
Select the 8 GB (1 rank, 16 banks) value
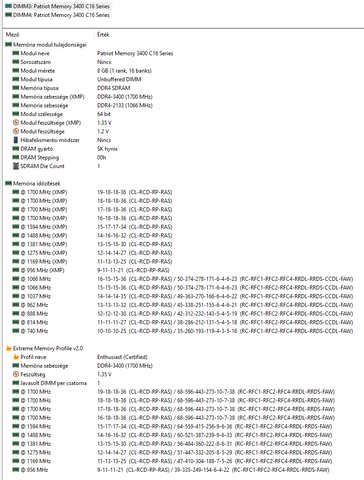tap(124, 71)
